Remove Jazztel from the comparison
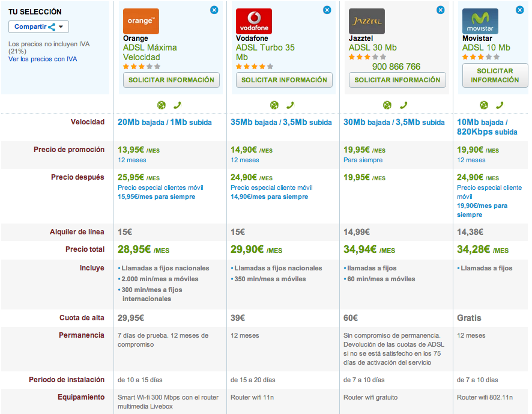The width and height of the screenshot is (532, 414). coord(440,10)
